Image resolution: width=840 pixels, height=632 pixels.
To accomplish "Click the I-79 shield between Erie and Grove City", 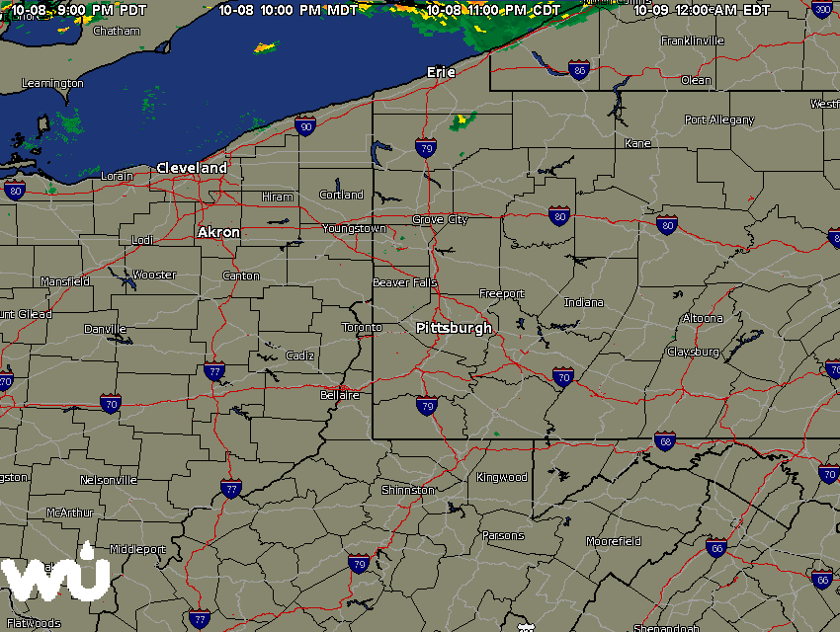I will 426,148.
